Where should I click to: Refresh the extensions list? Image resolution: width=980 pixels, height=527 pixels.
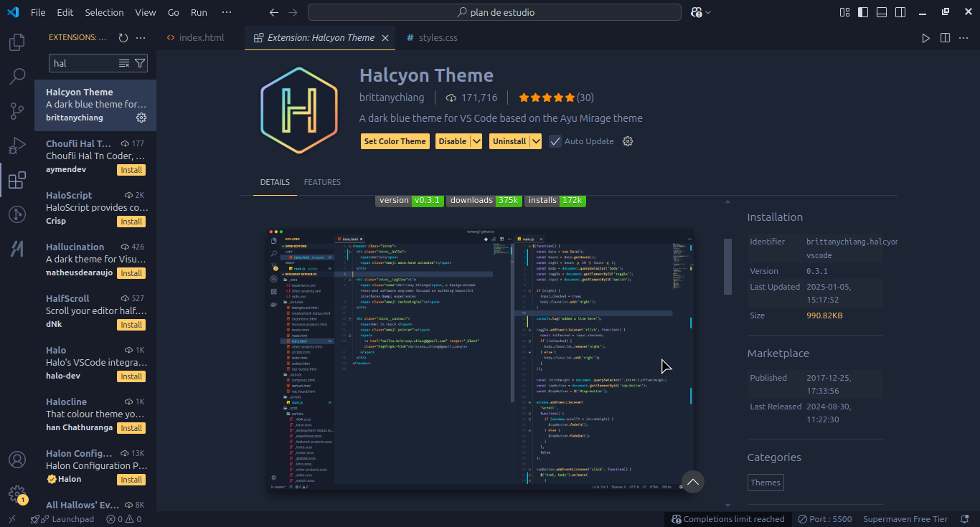pos(123,38)
